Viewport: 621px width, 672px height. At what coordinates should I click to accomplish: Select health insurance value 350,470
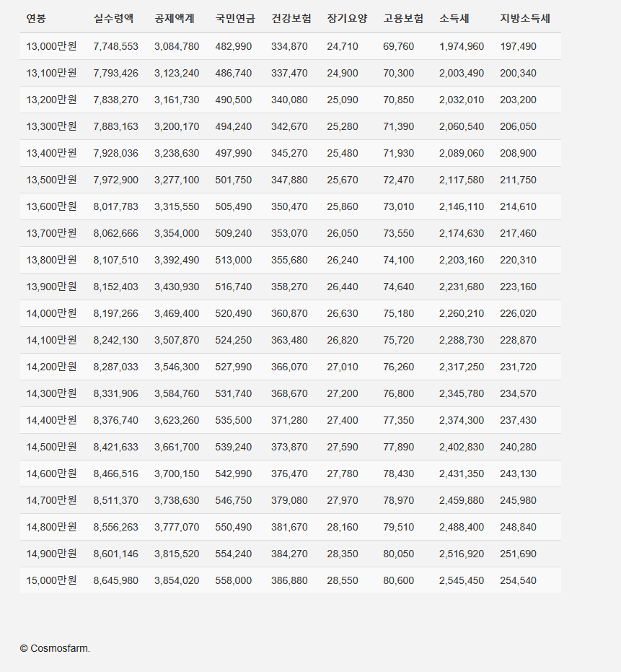tap(289, 206)
